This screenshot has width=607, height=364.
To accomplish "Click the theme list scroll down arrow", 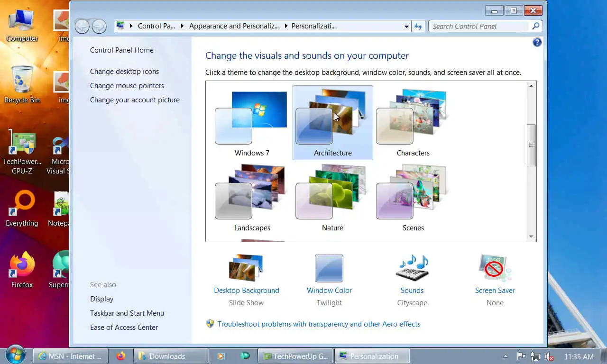I will [531, 237].
